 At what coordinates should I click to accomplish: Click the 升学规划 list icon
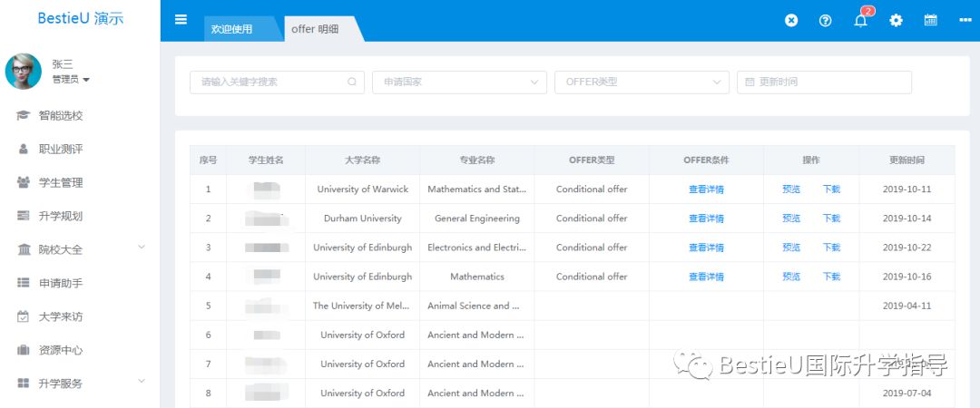click(24, 216)
